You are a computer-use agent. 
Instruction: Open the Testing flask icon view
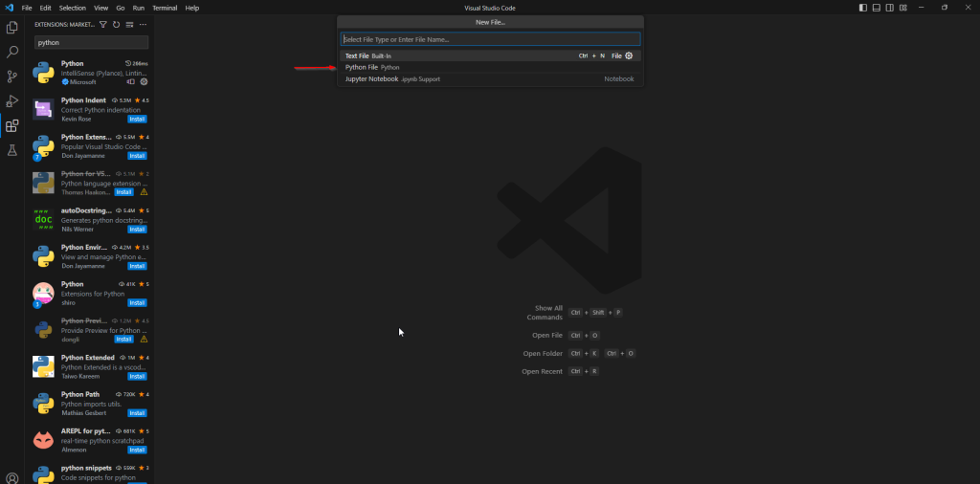[x=12, y=150]
